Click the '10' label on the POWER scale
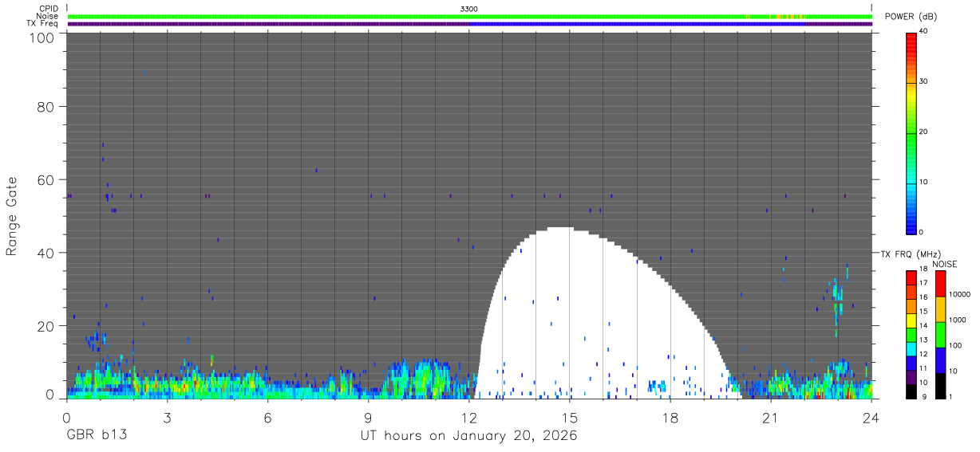Image resolution: width=980 pixels, height=452 pixels. coord(923,182)
